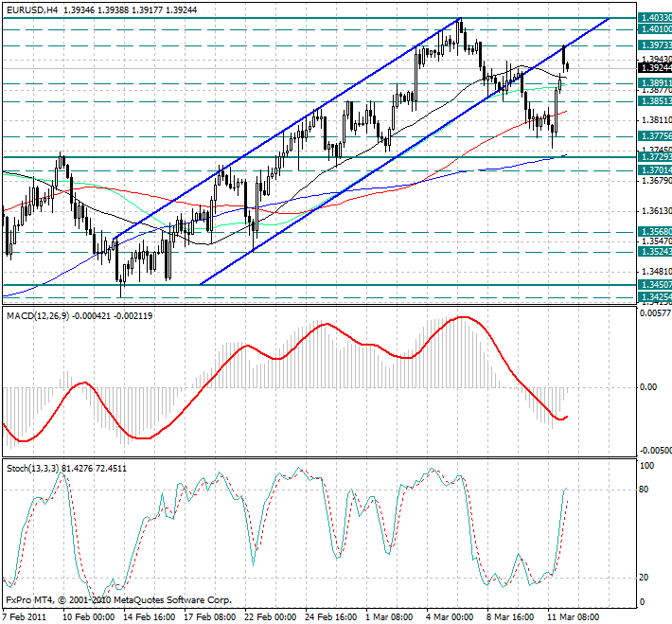Click the MACD zero level 0.00 label
The width and height of the screenshot is (672, 624).
pos(648,387)
